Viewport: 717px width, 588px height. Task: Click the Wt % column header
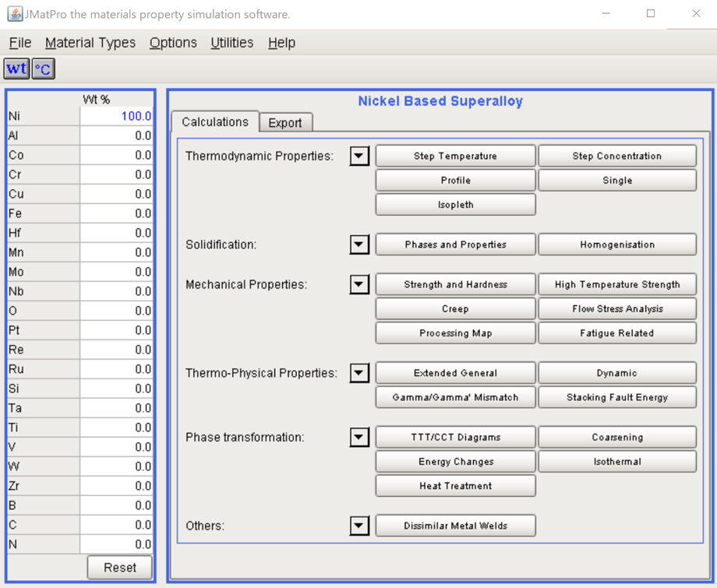(96, 100)
